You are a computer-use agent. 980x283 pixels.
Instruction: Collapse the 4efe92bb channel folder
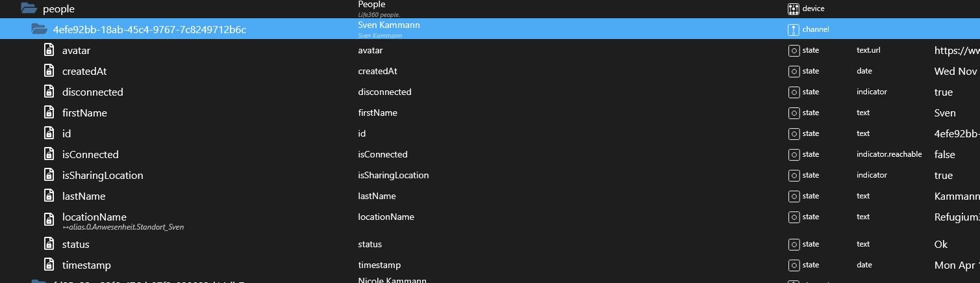tap(40, 29)
